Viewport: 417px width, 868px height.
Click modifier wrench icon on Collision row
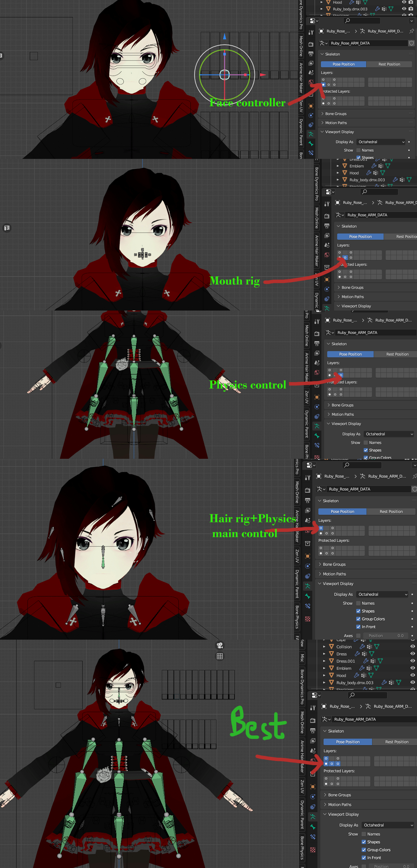coord(362,647)
